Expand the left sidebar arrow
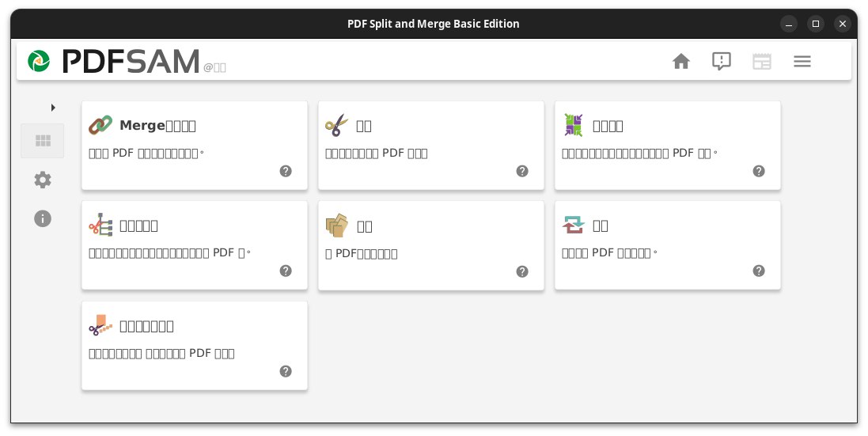The height and width of the screenshot is (436, 868). (53, 107)
